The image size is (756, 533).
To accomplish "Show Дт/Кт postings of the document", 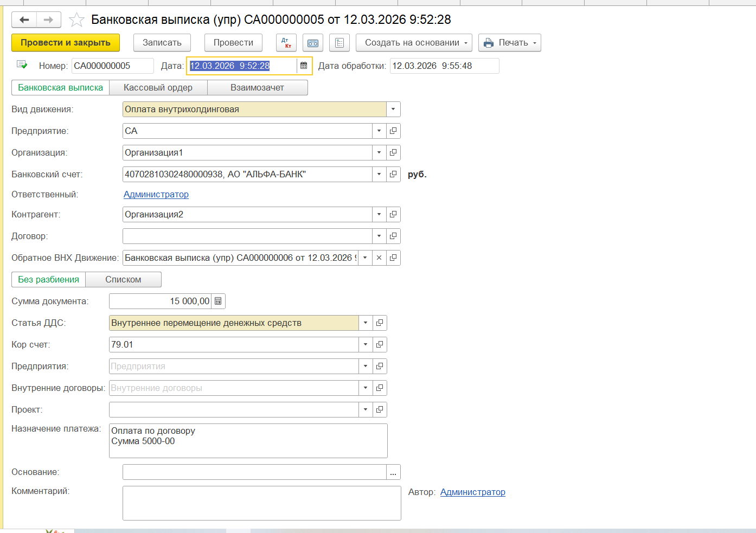I will [286, 43].
